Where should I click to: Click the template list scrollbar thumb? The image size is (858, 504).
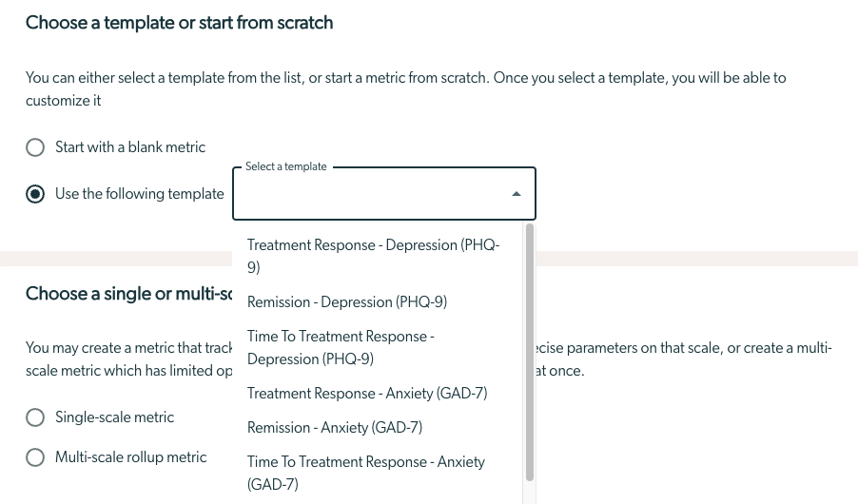point(529,353)
